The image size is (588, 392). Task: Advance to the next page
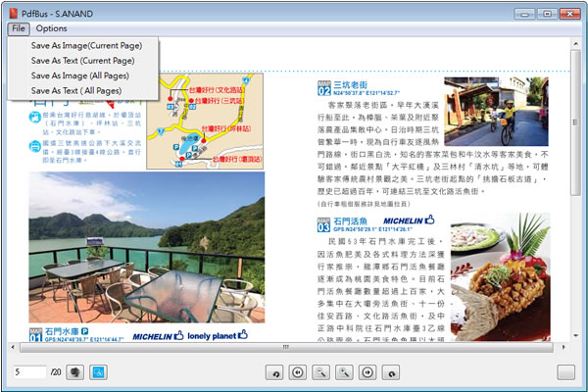tap(368, 372)
